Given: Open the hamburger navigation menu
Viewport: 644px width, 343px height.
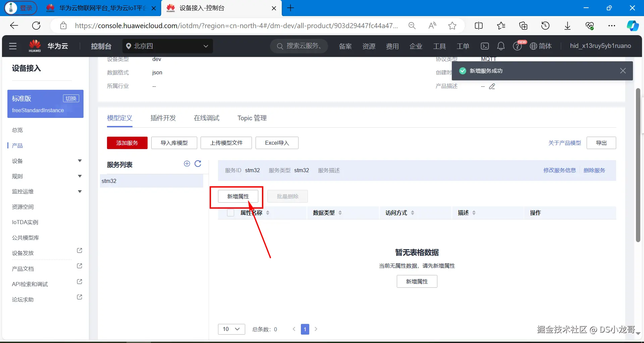Looking at the screenshot, I should point(13,46).
